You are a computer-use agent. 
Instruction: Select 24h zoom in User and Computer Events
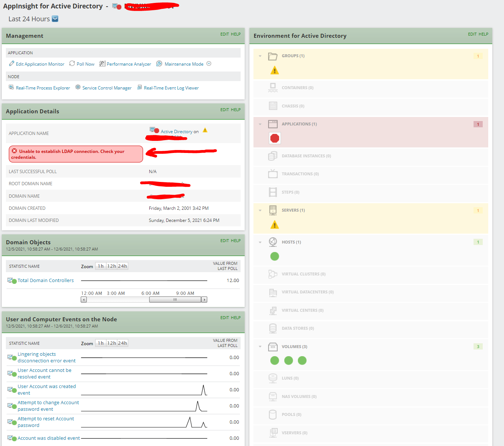click(x=123, y=343)
